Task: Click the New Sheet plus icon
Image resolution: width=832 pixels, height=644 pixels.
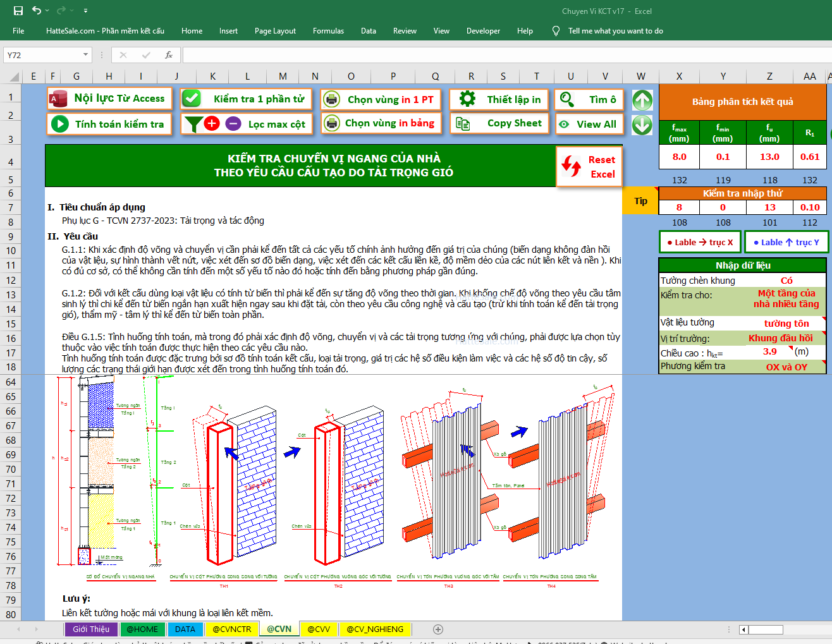Action: (438, 629)
